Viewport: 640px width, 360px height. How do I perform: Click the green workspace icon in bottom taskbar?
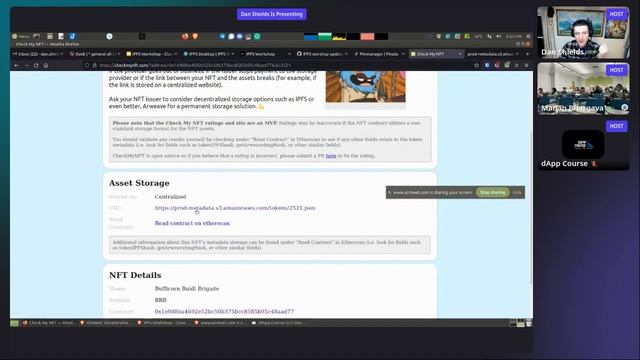tap(15, 323)
